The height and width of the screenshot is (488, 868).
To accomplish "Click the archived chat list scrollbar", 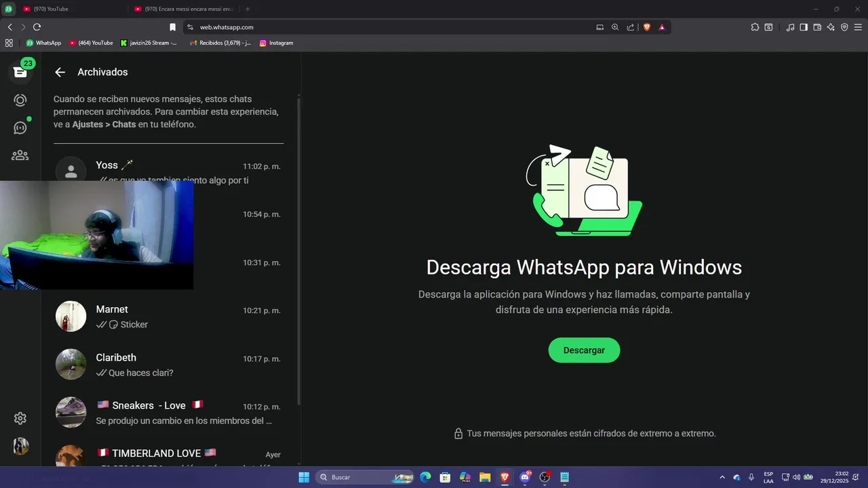I will coord(298,251).
